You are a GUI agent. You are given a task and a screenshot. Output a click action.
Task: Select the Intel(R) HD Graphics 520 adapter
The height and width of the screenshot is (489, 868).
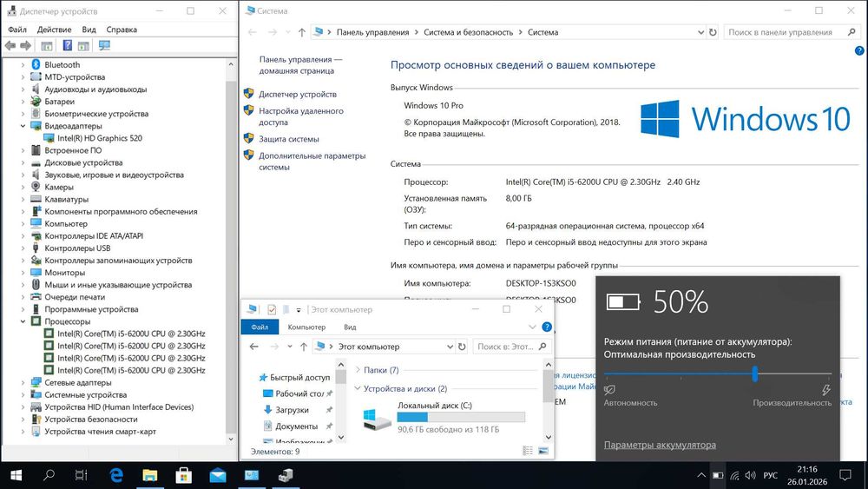(x=100, y=138)
